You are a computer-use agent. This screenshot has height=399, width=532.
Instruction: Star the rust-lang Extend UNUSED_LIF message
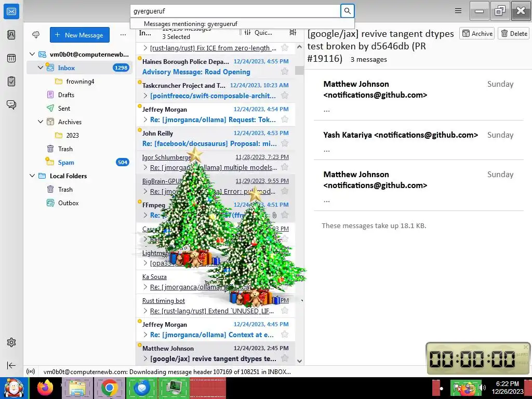coord(285,311)
